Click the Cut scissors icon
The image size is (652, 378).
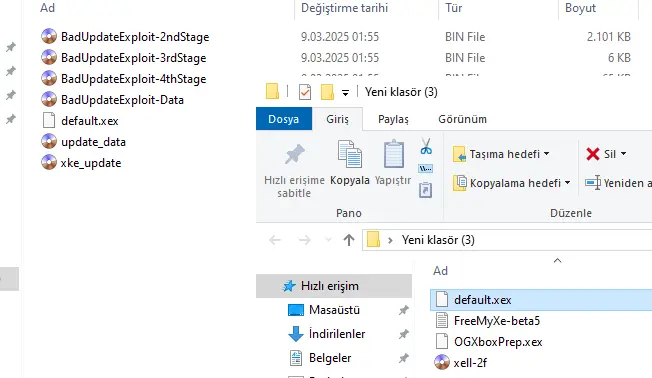click(426, 146)
